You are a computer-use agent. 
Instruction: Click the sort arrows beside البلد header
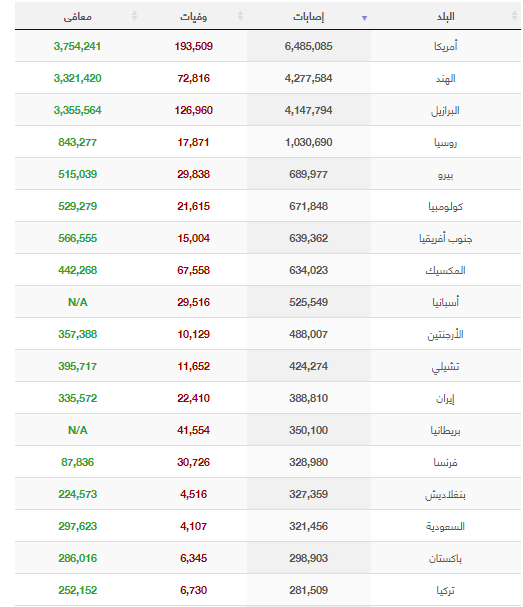514,15
